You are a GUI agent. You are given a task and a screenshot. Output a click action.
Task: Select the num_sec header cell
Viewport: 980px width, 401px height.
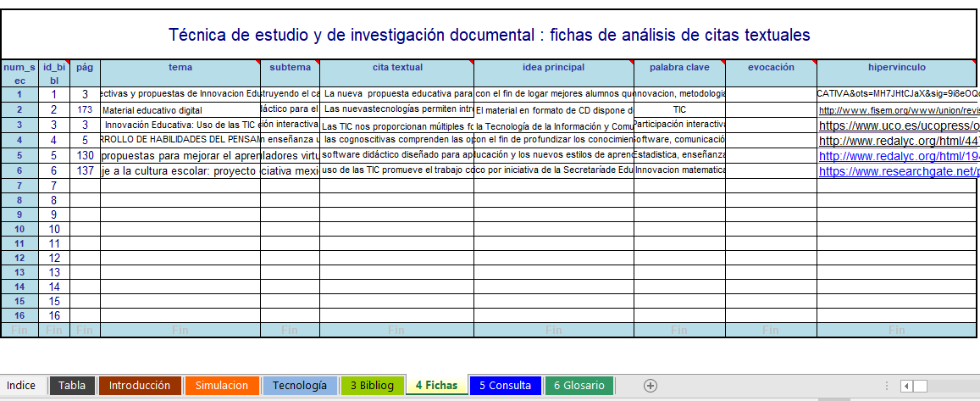point(19,74)
